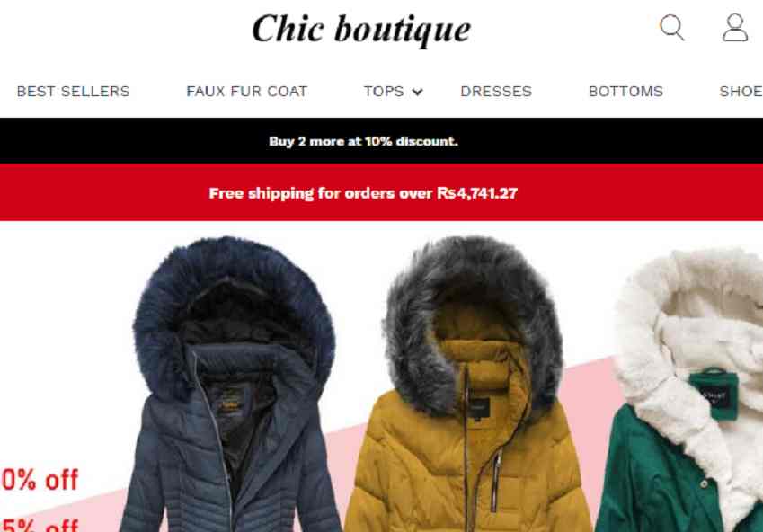Select the BOTTOMS menu item
The width and height of the screenshot is (763, 532).
[625, 91]
